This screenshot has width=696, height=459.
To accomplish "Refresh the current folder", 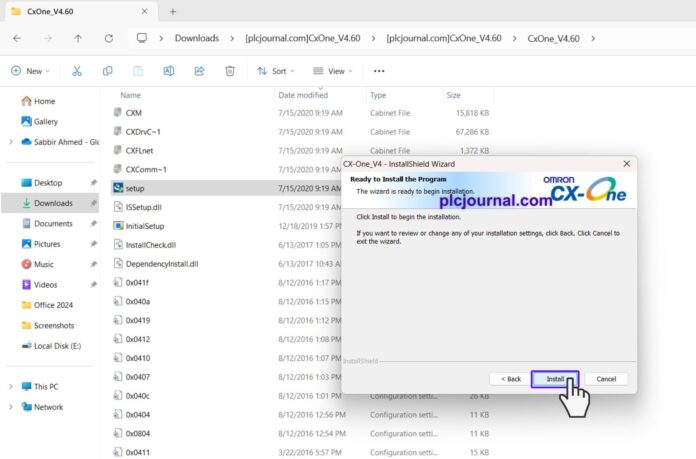I will tap(109, 39).
